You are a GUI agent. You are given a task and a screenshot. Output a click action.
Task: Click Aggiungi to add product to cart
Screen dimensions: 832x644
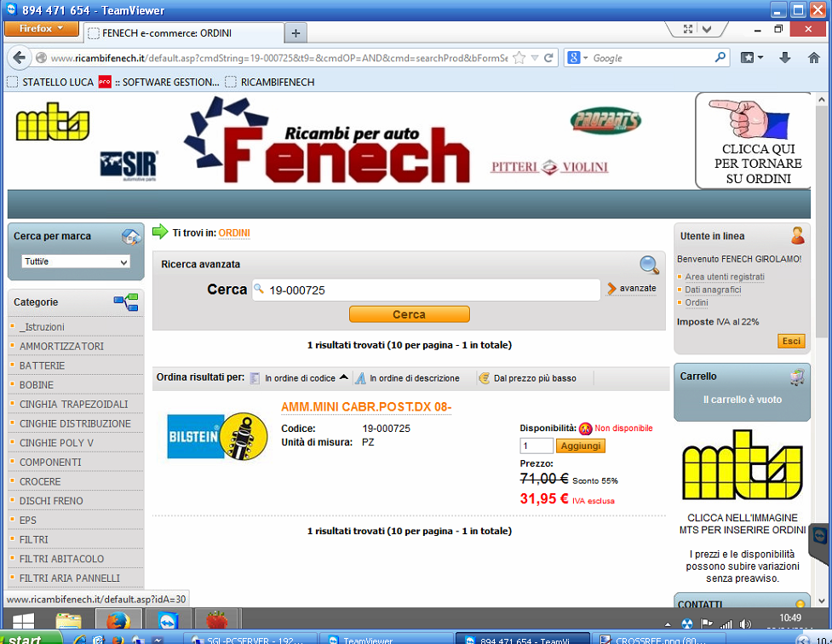point(581,446)
